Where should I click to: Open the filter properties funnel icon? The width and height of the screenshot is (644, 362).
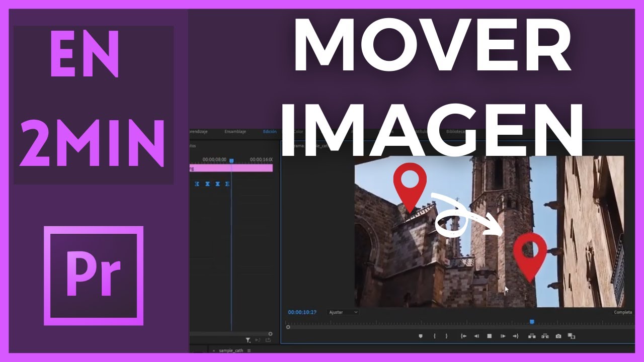pos(248,340)
